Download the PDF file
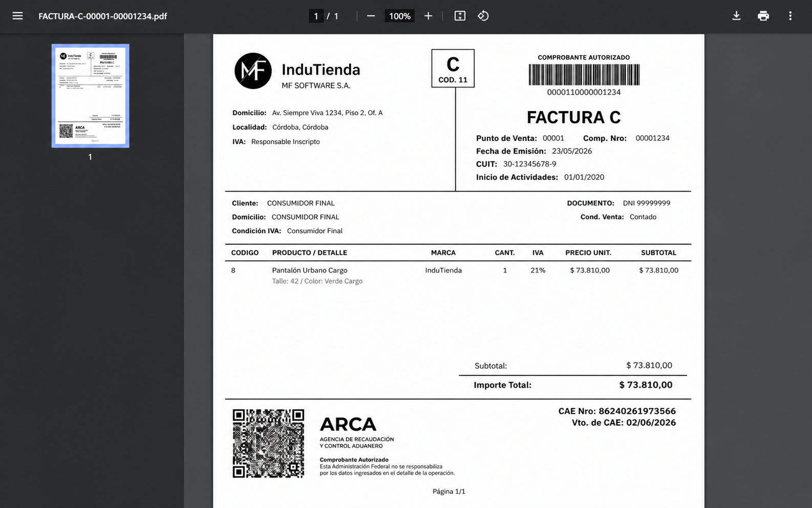 pyautogui.click(x=736, y=16)
